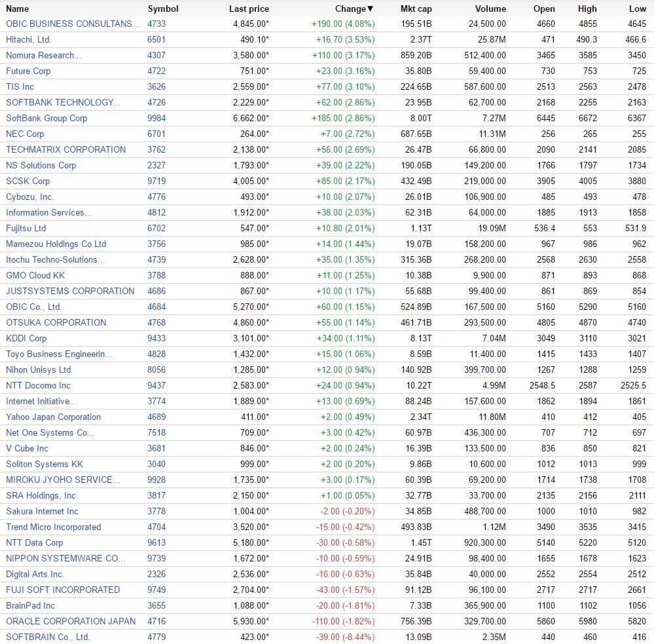Click ticker symbol 9984
654x644 pixels.
pyautogui.click(x=156, y=118)
